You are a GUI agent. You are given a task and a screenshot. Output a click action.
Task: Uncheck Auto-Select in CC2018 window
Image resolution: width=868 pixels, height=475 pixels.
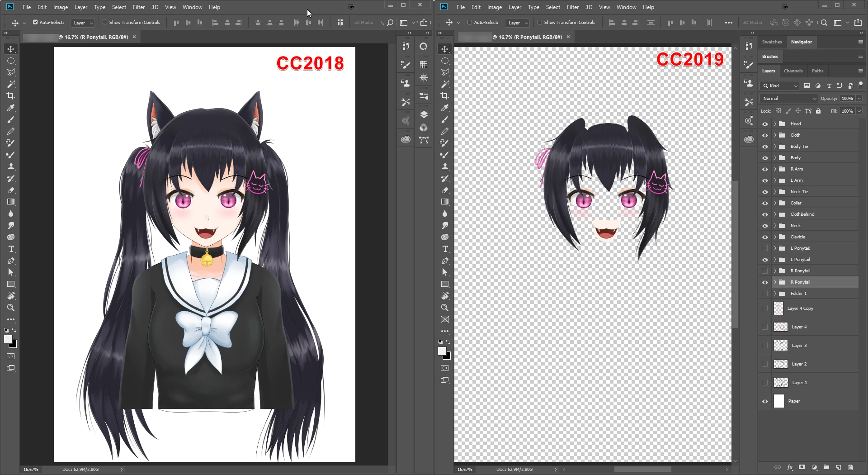coord(35,22)
